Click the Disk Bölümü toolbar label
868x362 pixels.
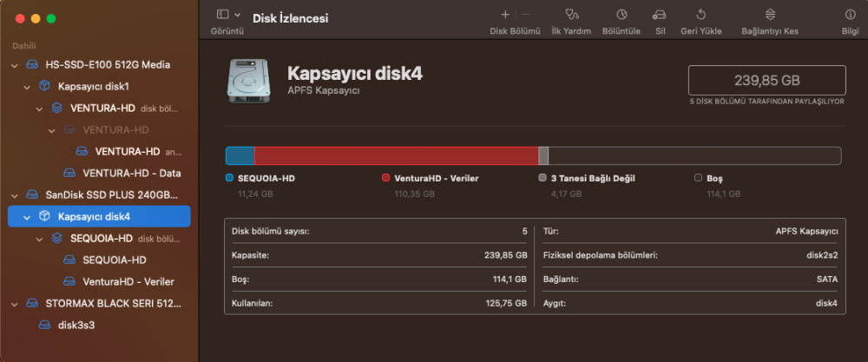[x=515, y=31]
